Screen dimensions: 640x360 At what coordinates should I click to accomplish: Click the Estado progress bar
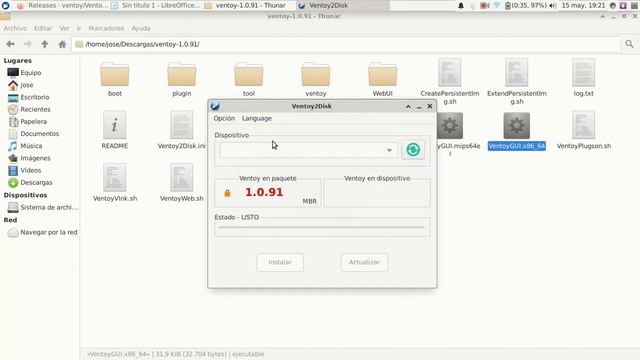pos(322,227)
